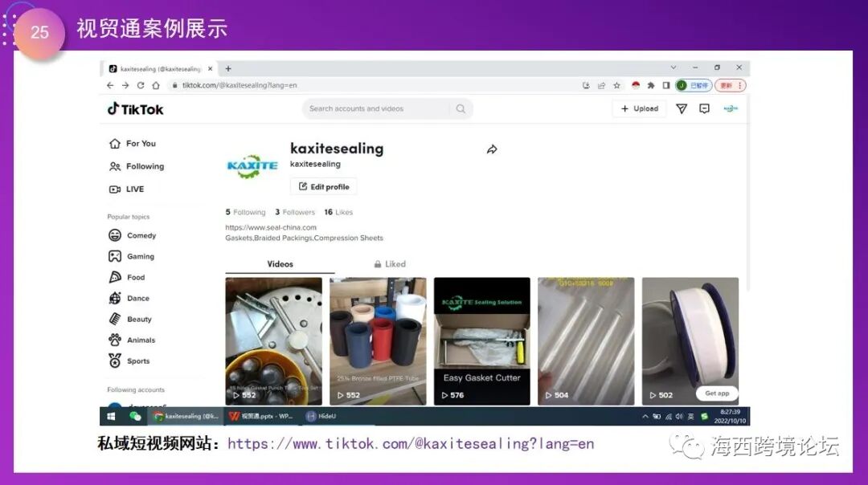View the 5 Following count

click(245, 212)
